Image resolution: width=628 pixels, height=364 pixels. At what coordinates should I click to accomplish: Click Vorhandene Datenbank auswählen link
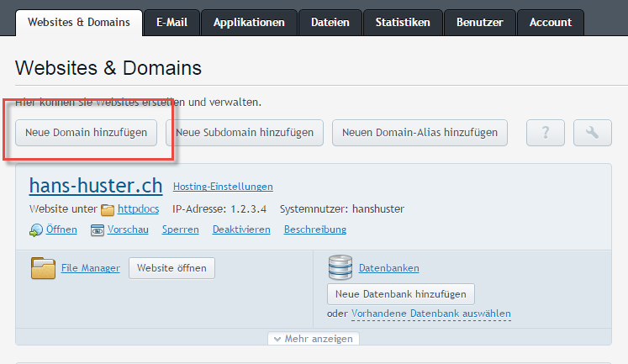pyautogui.click(x=430, y=314)
